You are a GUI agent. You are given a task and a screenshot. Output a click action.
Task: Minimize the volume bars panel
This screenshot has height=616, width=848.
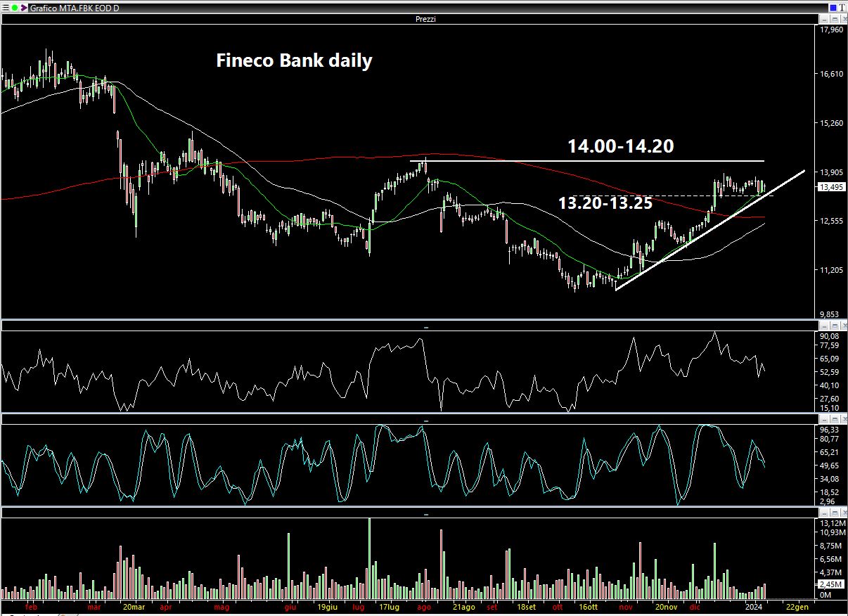[823, 513]
